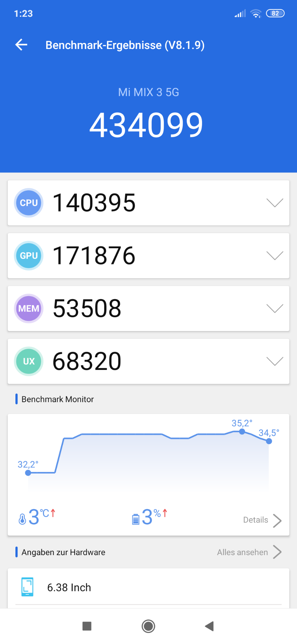297x644 pixels.
Task: Expand the MEM score details chevron
Action: [275, 309]
